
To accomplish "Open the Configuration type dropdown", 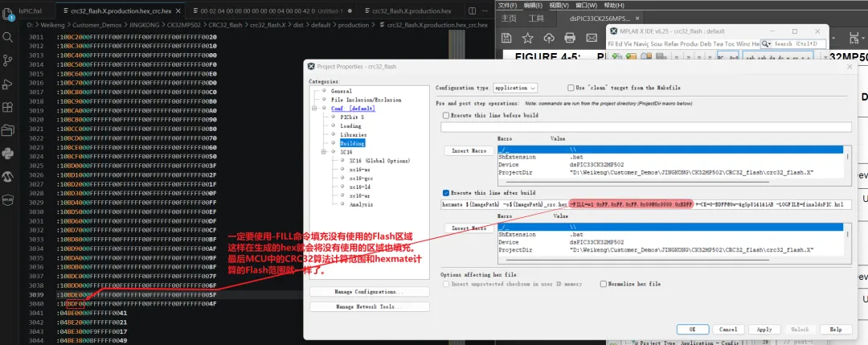I will pyautogui.click(x=515, y=88).
